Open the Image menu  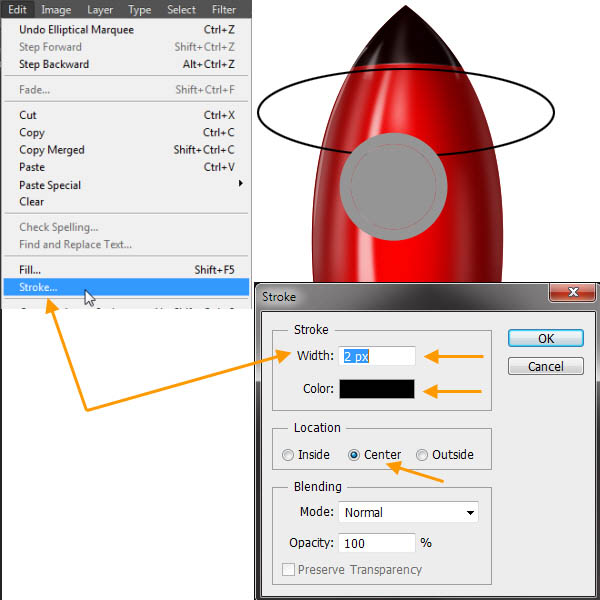coord(56,10)
